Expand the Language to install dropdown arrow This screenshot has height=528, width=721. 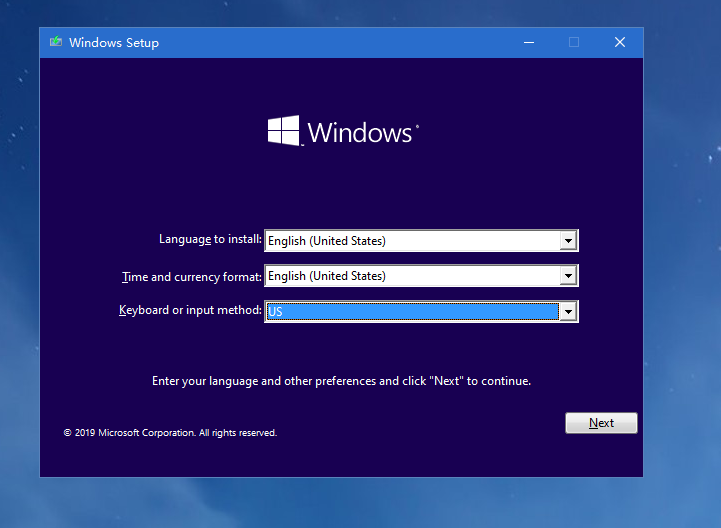(x=568, y=240)
